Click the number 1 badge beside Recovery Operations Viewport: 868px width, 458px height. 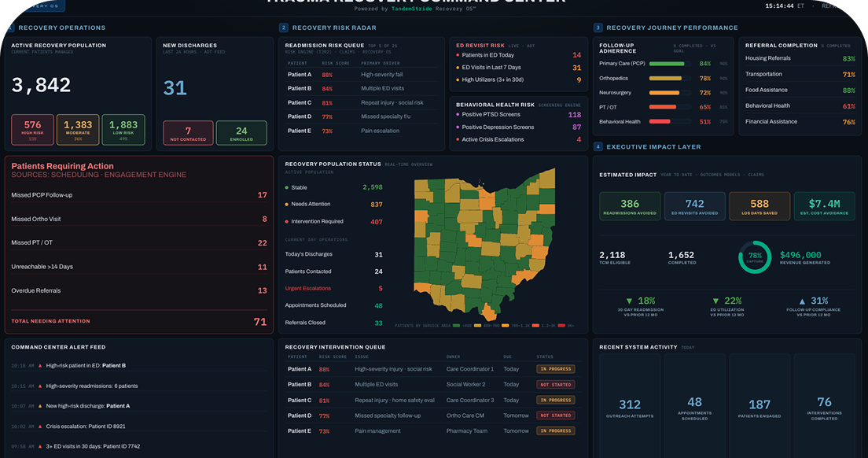[x=10, y=28]
